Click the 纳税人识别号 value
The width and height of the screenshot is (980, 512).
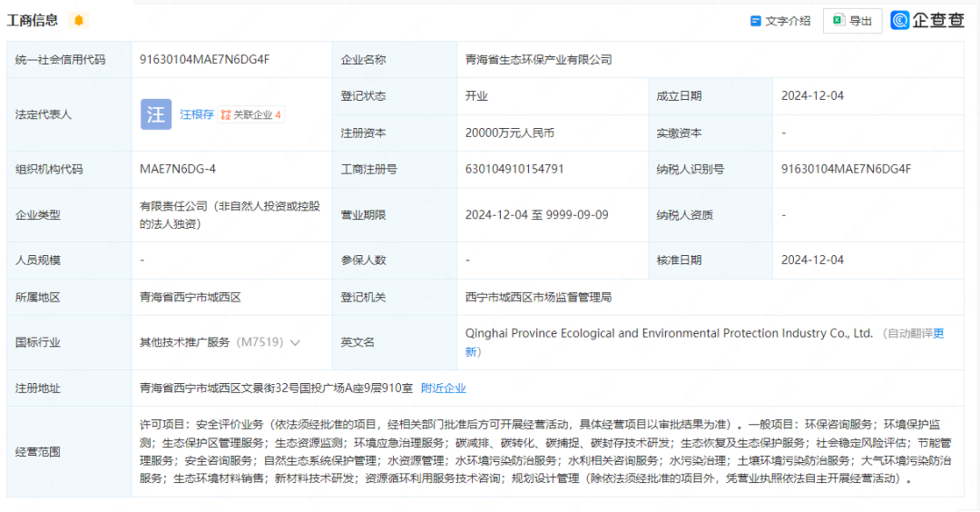tap(846, 170)
